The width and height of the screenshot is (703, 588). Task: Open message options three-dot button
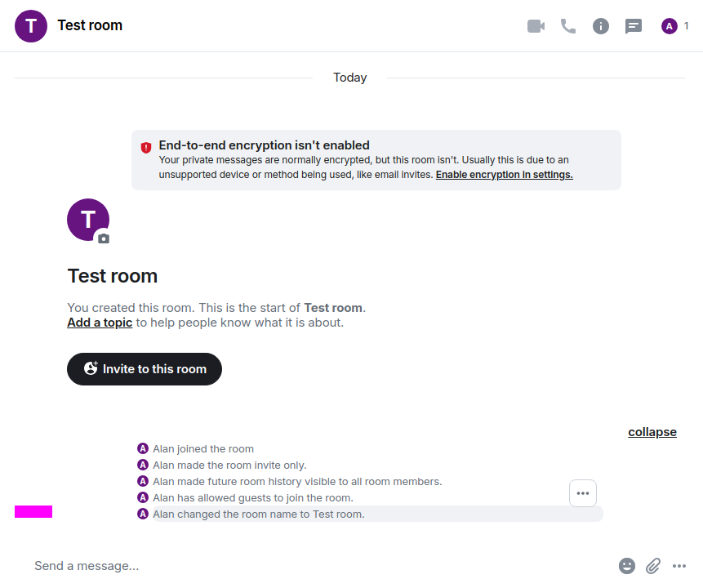[x=583, y=493]
